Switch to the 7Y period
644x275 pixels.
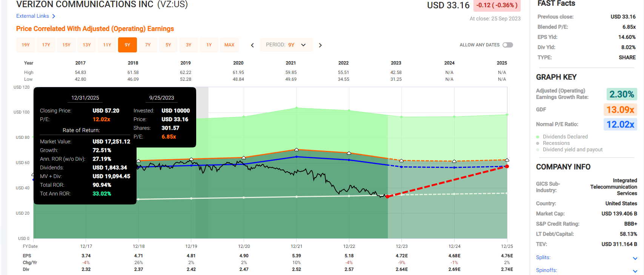(x=148, y=45)
